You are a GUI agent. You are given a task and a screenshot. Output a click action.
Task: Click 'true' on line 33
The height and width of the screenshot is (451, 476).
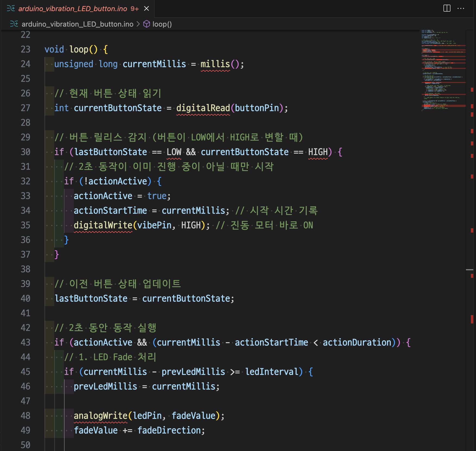pos(157,196)
